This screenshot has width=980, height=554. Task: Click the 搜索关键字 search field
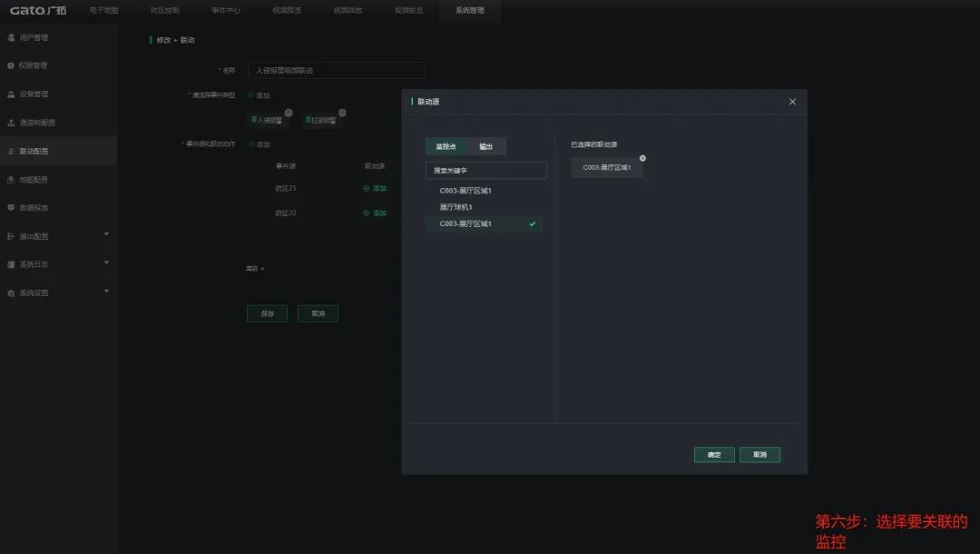pos(486,171)
